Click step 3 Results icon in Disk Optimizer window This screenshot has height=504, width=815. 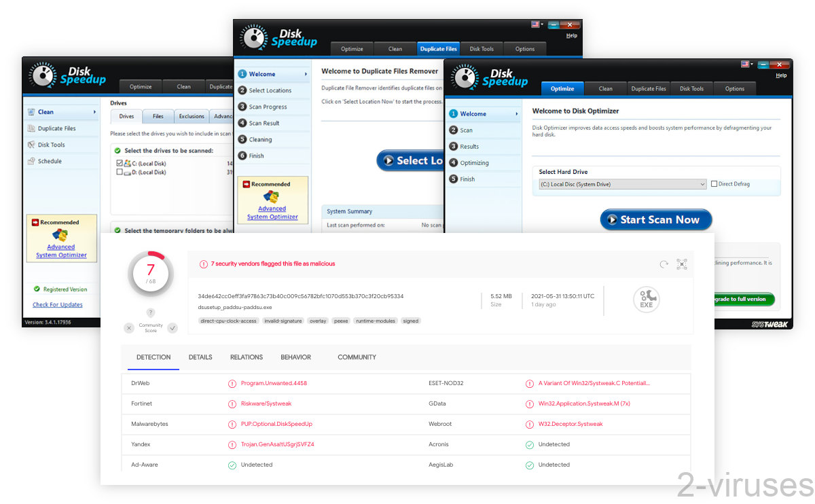click(x=454, y=147)
